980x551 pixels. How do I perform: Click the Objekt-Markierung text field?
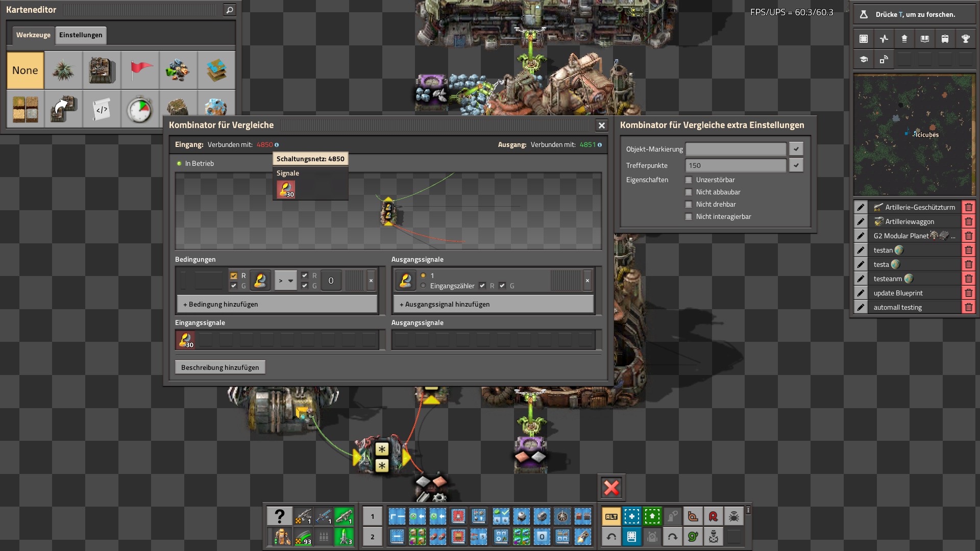point(736,149)
